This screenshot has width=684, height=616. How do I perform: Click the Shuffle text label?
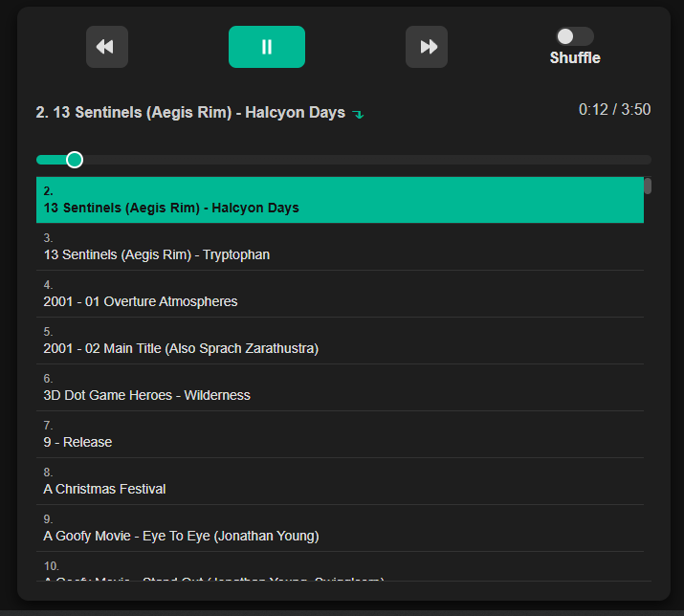pos(575,58)
